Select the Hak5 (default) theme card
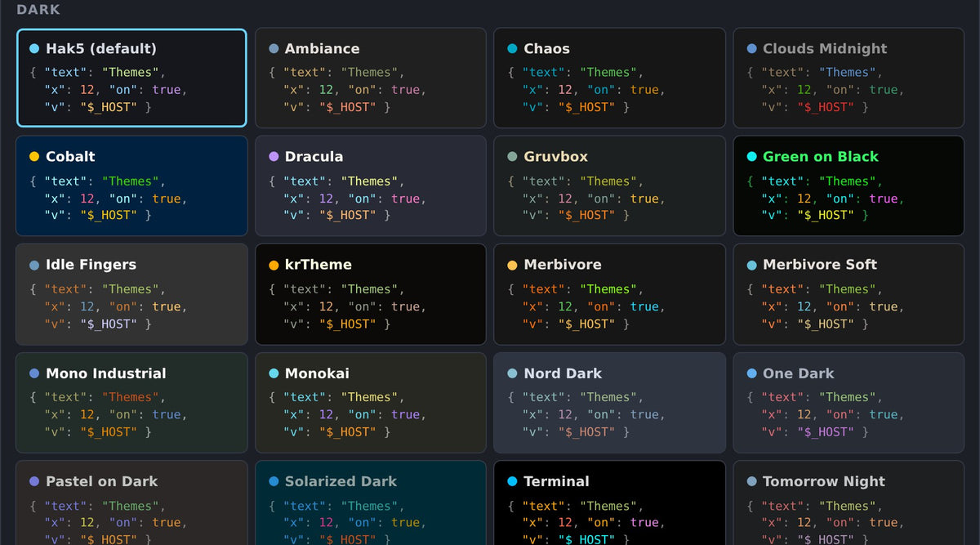Image resolution: width=980 pixels, height=545 pixels. click(x=131, y=78)
